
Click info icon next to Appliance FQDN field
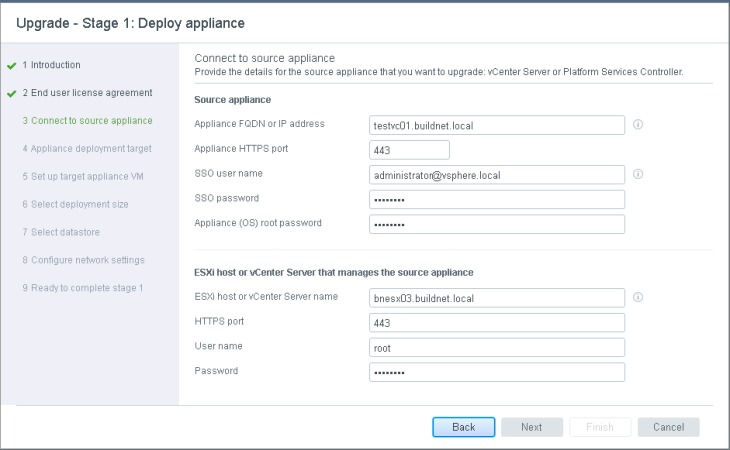click(638, 125)
